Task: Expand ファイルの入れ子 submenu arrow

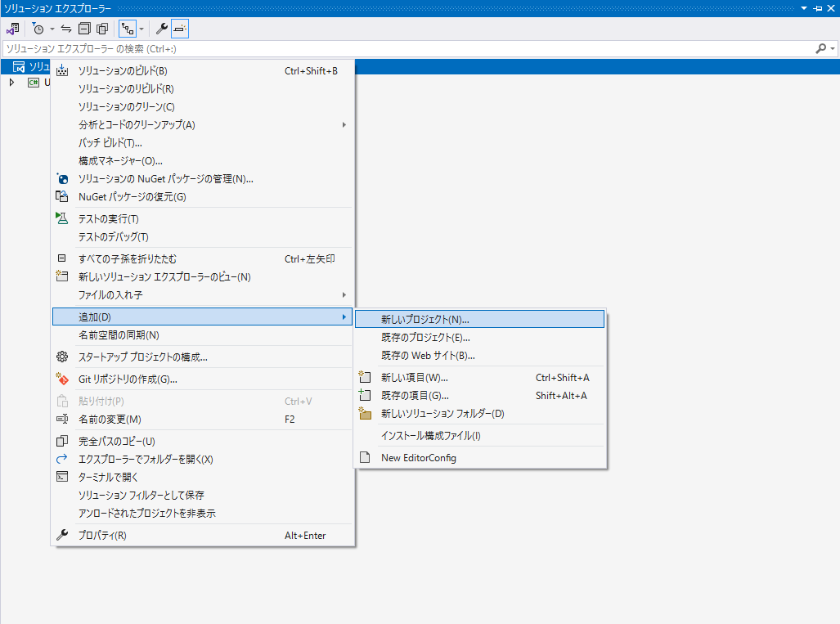Action: point(344,295)
